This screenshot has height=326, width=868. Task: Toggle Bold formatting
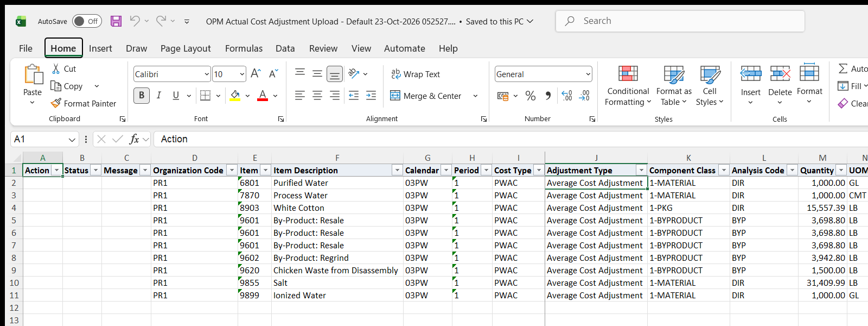pos(142,96)
